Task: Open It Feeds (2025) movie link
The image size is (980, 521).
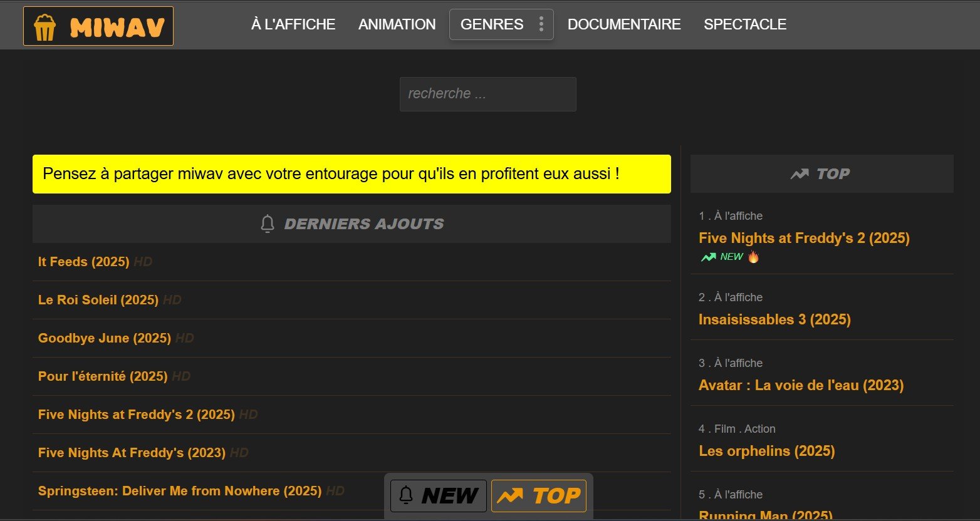Action: click(83, 262)
